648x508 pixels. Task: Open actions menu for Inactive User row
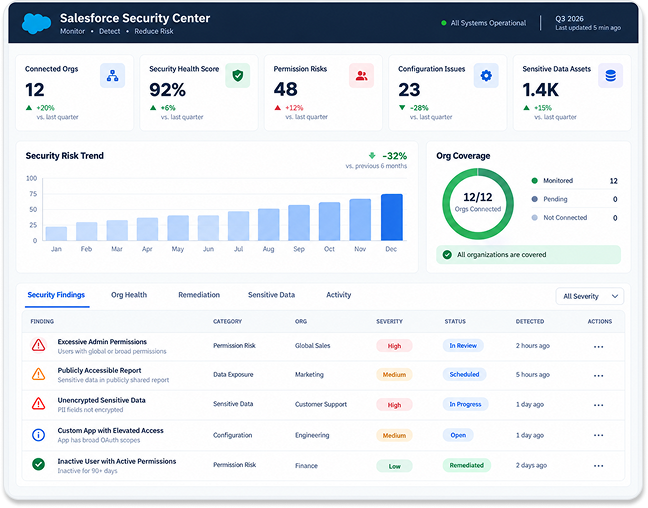pyautogui.click(x=598, y=466)
